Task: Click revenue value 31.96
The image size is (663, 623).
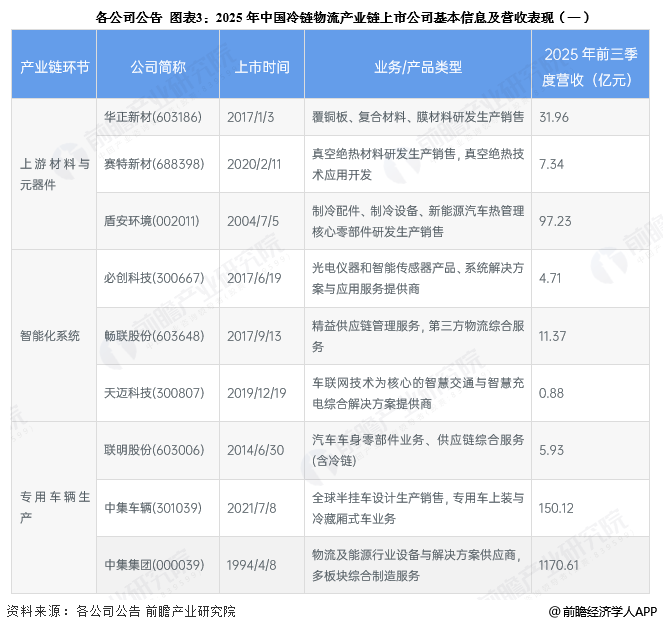Action: (x=553, y=117)
